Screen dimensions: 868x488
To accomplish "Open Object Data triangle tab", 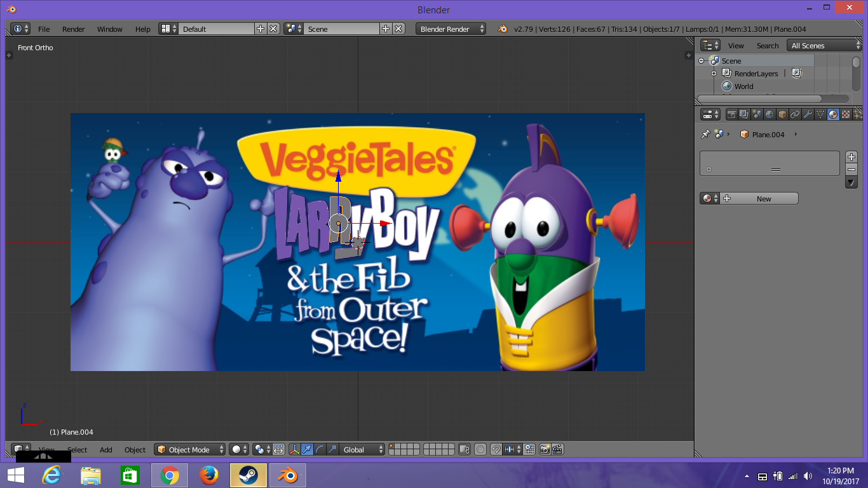I will [820, 114].
